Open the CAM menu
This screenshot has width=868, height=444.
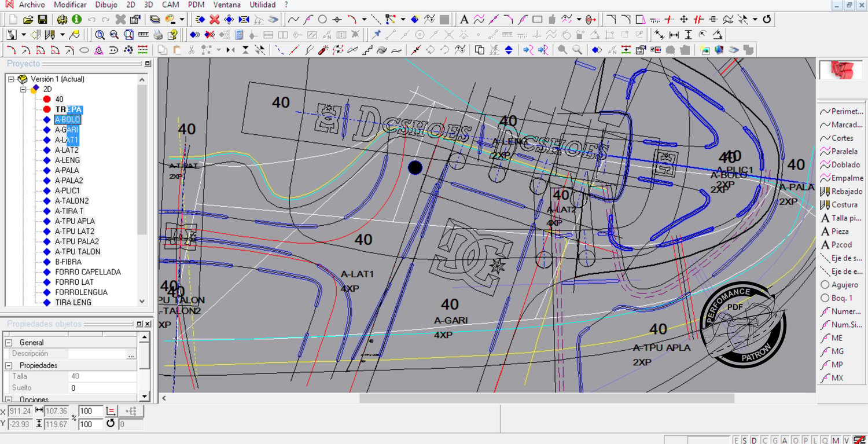pos(170,5)
